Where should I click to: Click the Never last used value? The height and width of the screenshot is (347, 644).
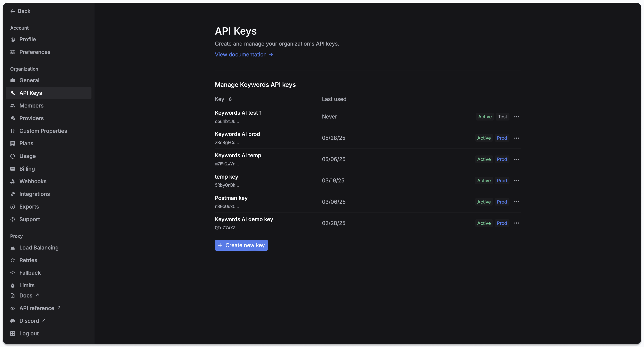pyautogui.click(x=329, y=117)
